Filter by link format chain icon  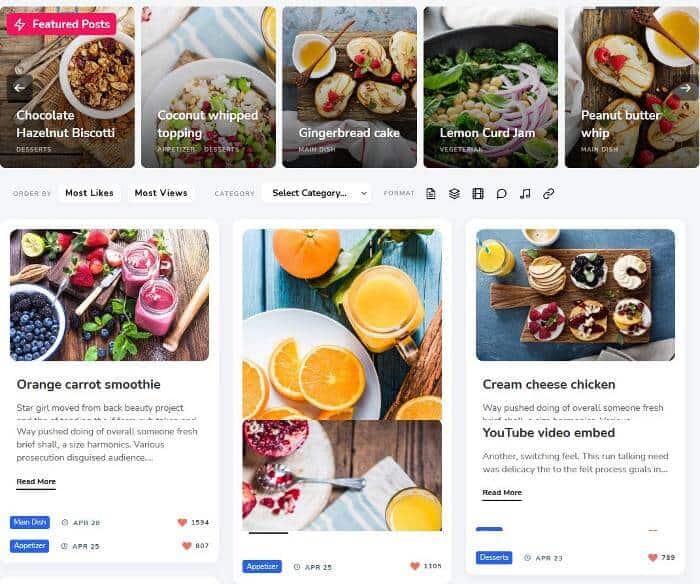click(549, 194)
